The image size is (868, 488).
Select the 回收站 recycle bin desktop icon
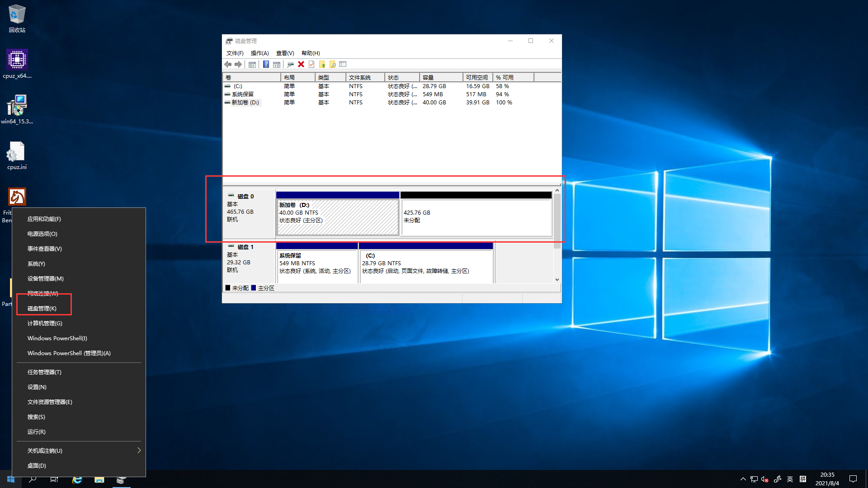click(17, 19)
